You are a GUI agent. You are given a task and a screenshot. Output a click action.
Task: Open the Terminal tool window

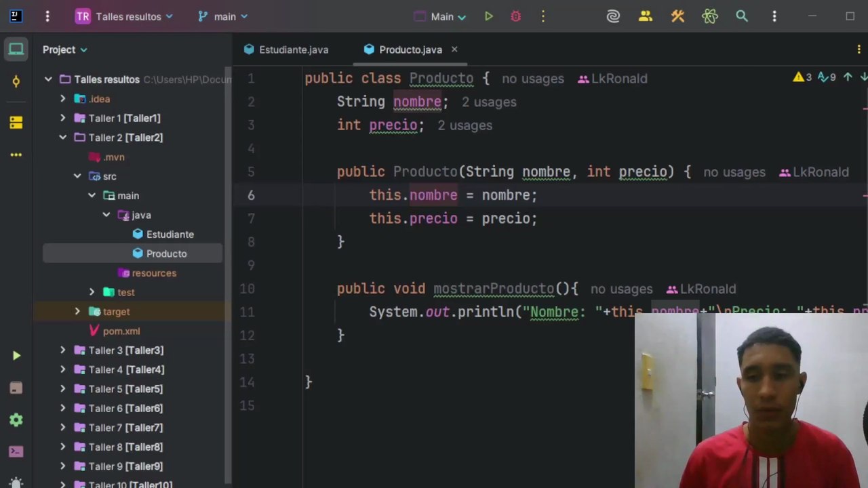[x=16, y=451]
